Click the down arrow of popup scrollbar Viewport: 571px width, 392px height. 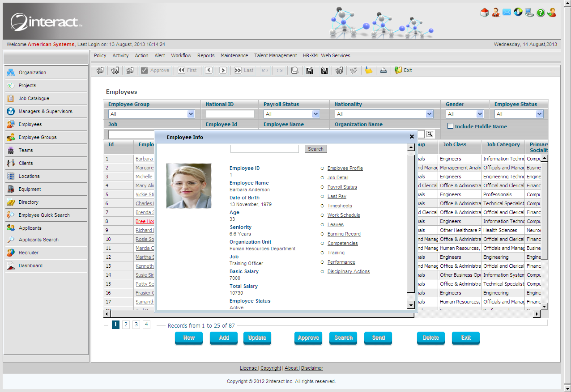pos(411,305)
